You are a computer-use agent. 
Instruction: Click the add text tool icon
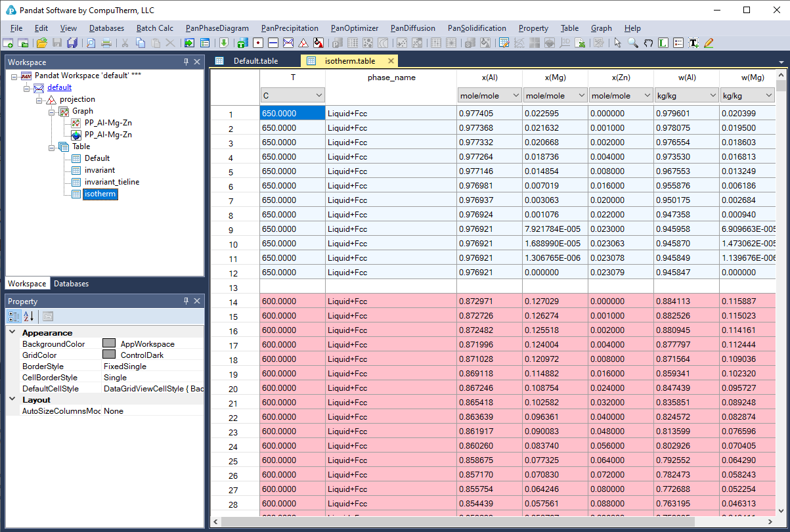point(693,43)
